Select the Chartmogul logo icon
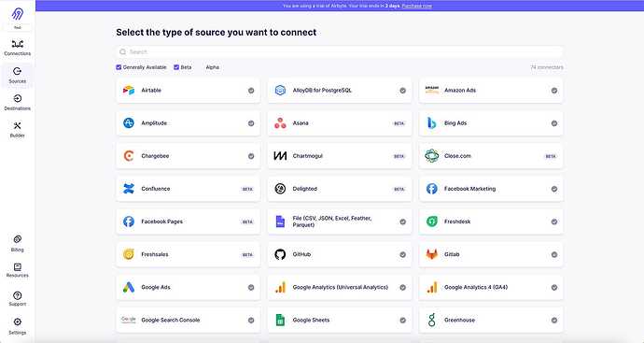 [280, 156]
